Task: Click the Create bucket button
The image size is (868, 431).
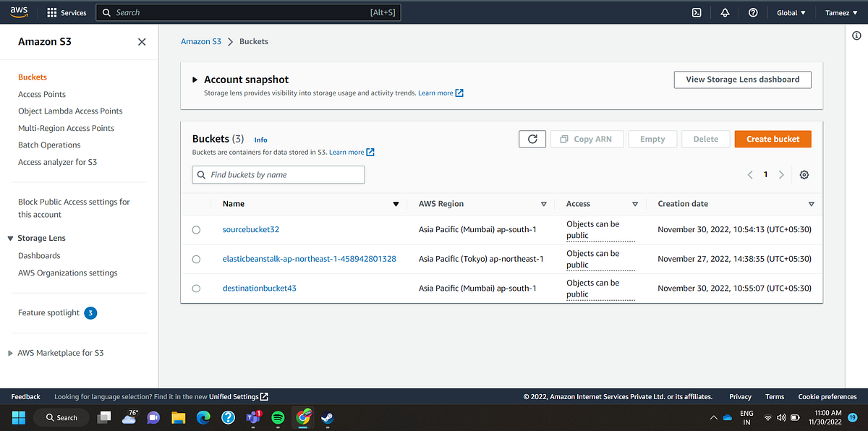Action: [x=773, y=138]
